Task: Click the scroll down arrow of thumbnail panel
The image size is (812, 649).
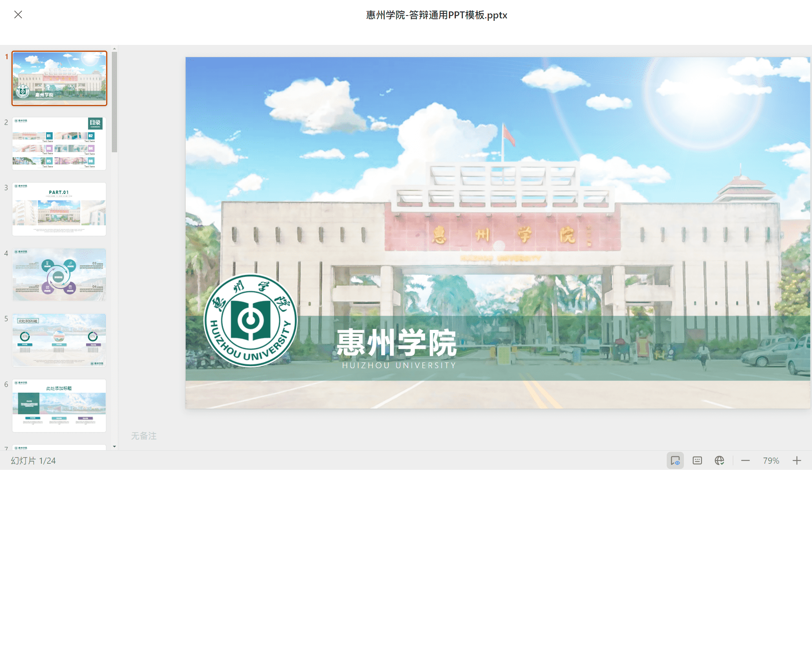Action: coord(115,447)
